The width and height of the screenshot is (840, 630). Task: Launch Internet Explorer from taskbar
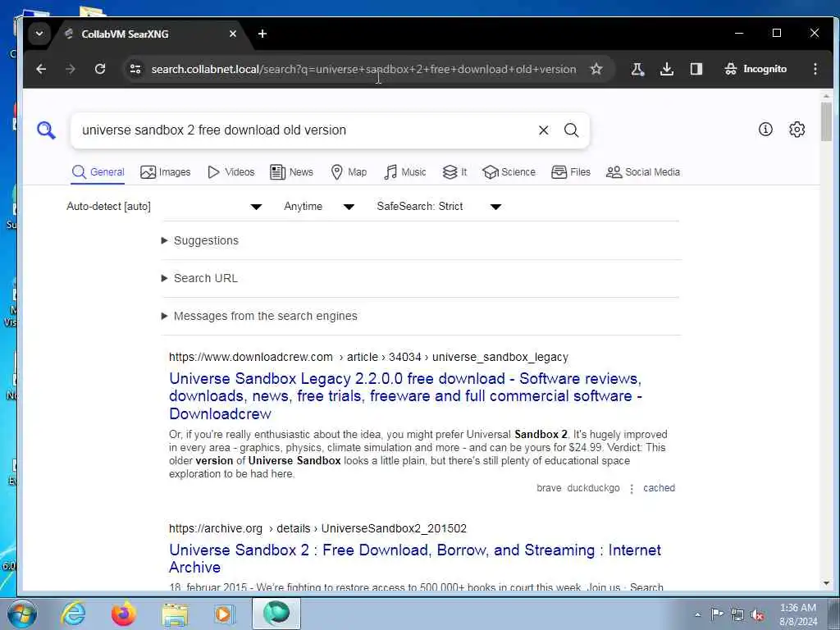coord(73,614)
